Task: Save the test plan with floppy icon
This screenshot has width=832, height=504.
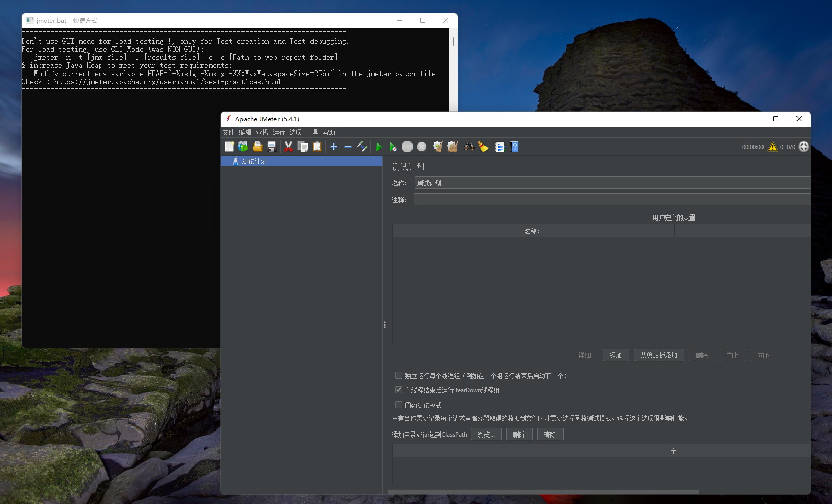Action: pos(272,147)
